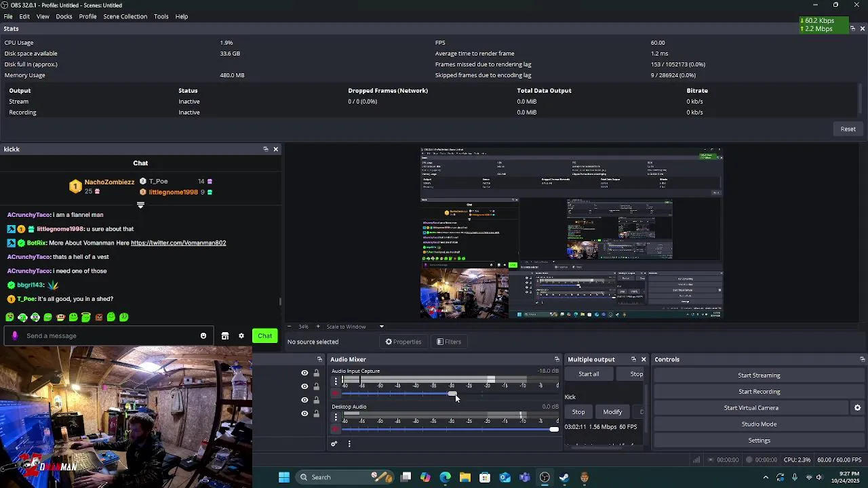The height and width of the screenshot is (488, 868).
Task: Open the twitter.com/Vomanman802 link
Action: tap(178, 243)
